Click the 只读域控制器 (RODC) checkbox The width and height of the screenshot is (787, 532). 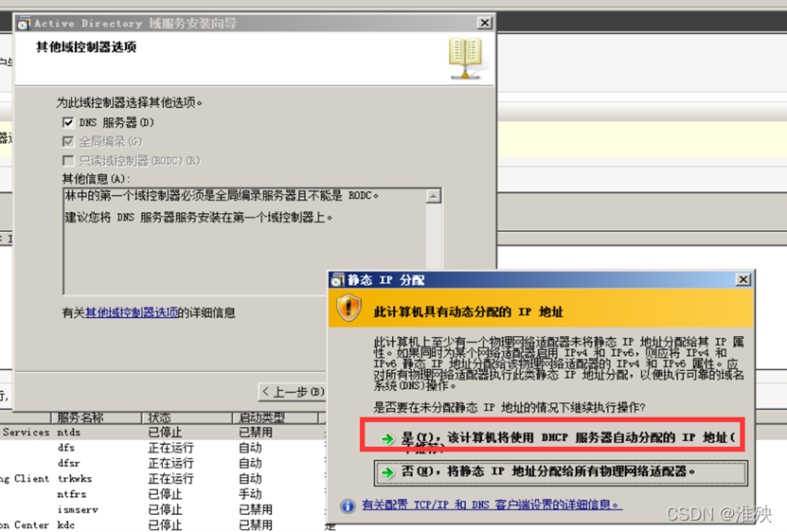click(68, 161)
